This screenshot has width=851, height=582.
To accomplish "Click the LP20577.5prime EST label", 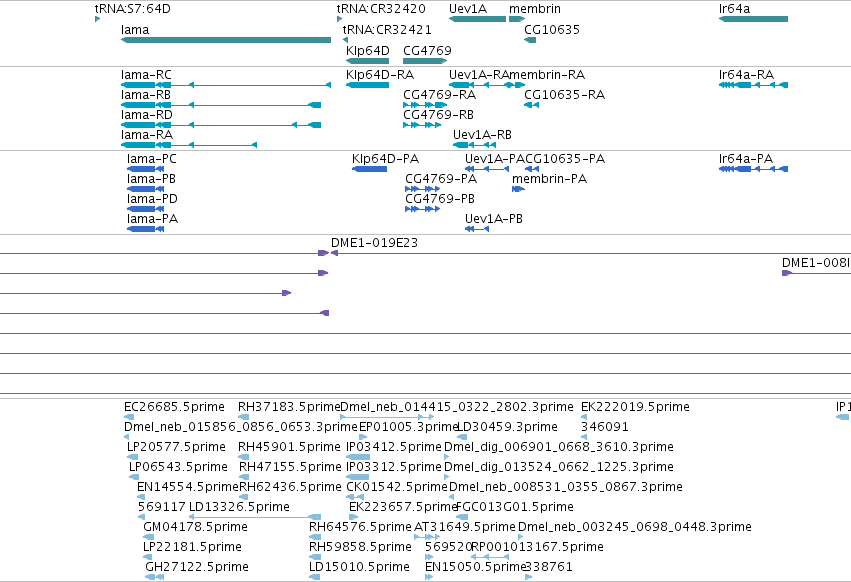I will click(176, 447).
